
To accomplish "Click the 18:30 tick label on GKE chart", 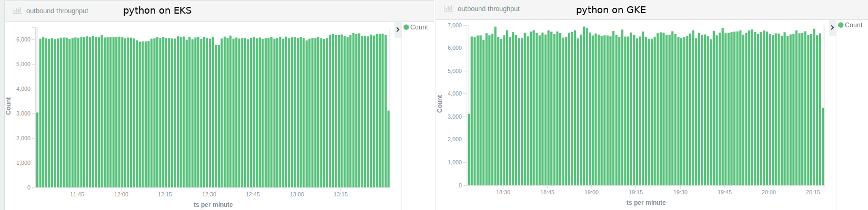I will [503, 192].
